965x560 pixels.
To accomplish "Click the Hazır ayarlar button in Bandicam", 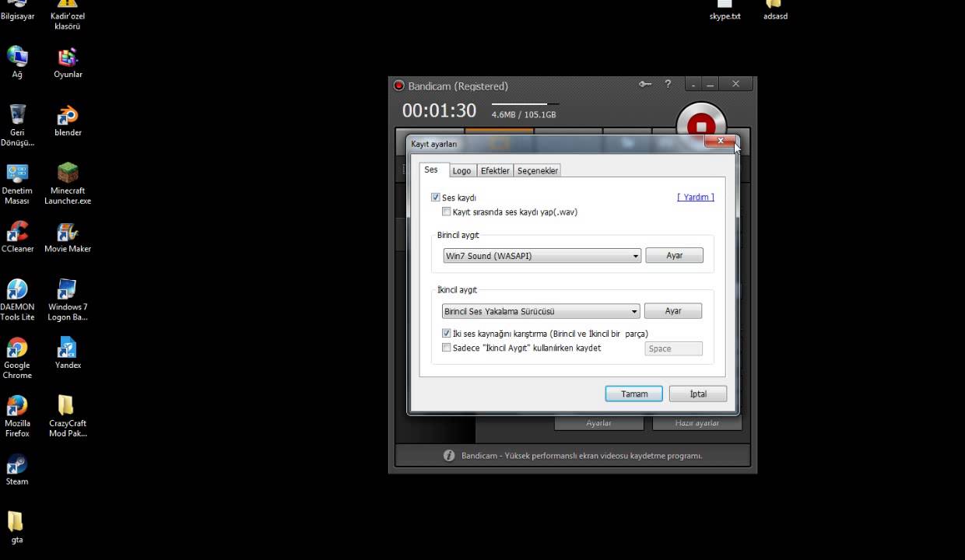I will pyautogui.click(x=697, y=423).
